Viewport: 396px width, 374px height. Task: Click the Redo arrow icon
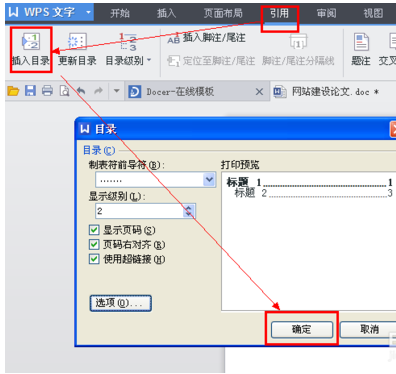[x=98, y=91]
